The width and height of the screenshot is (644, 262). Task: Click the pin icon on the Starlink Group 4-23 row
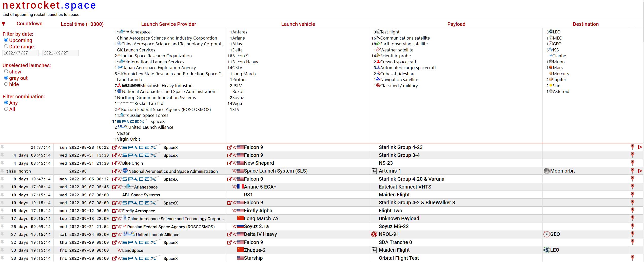[2, 147]
